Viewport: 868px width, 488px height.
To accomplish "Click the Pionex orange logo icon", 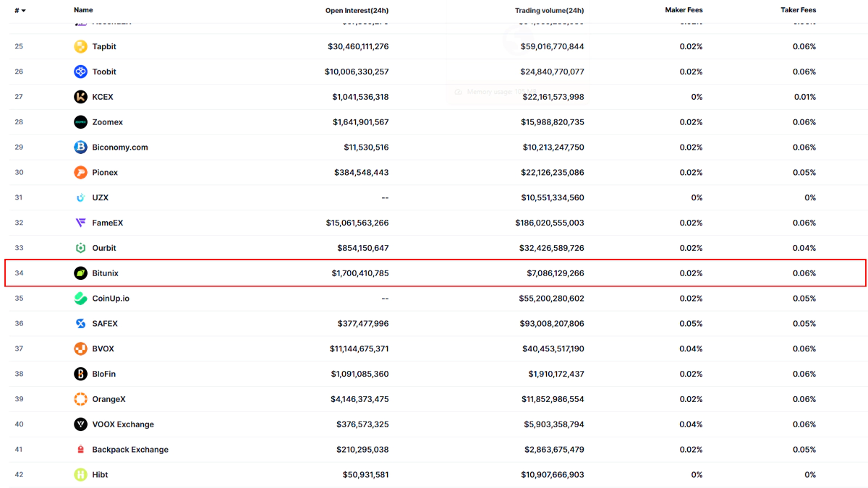I will (x=80, y=173).
